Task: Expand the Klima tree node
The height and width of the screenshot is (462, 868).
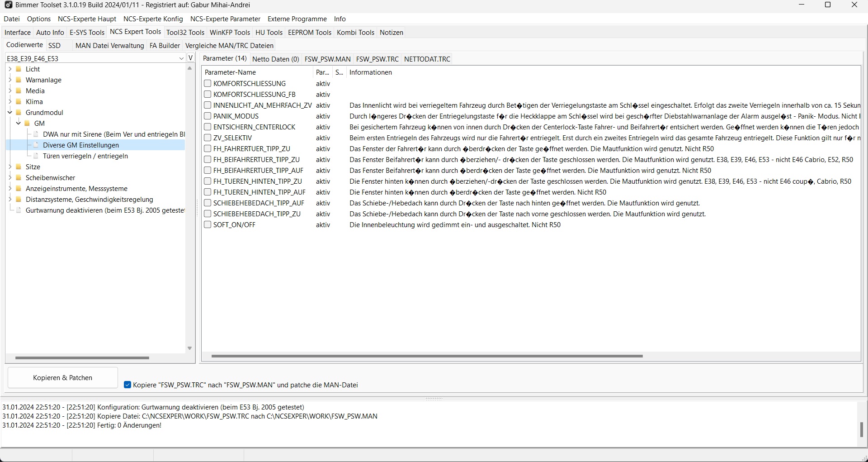Action: pyautogui.click(x=10, y=102)
